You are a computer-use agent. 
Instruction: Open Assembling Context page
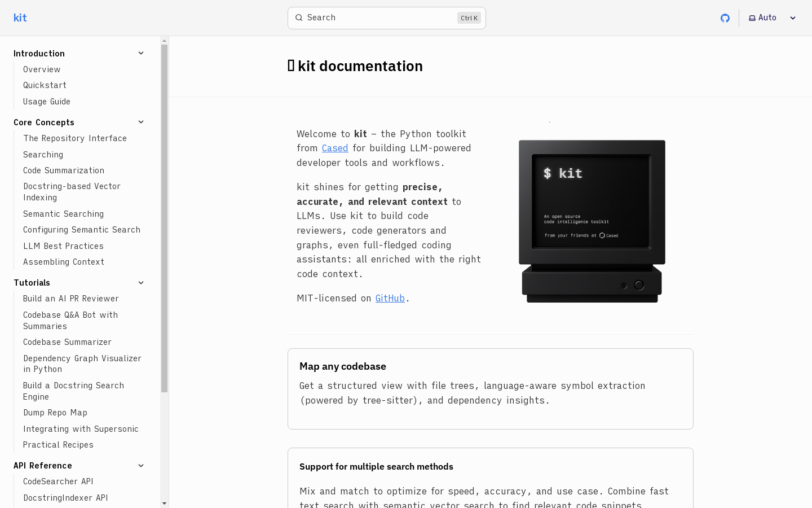pos(64,262)
